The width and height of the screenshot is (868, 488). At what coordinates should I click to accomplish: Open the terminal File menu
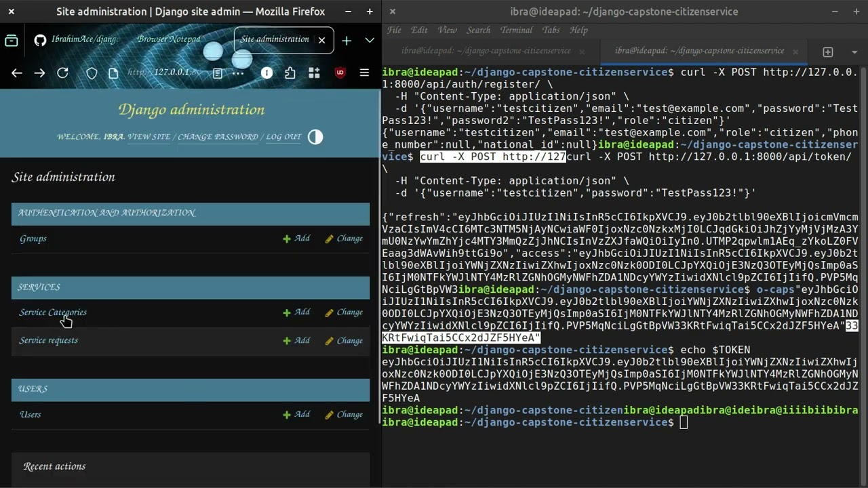394,30
